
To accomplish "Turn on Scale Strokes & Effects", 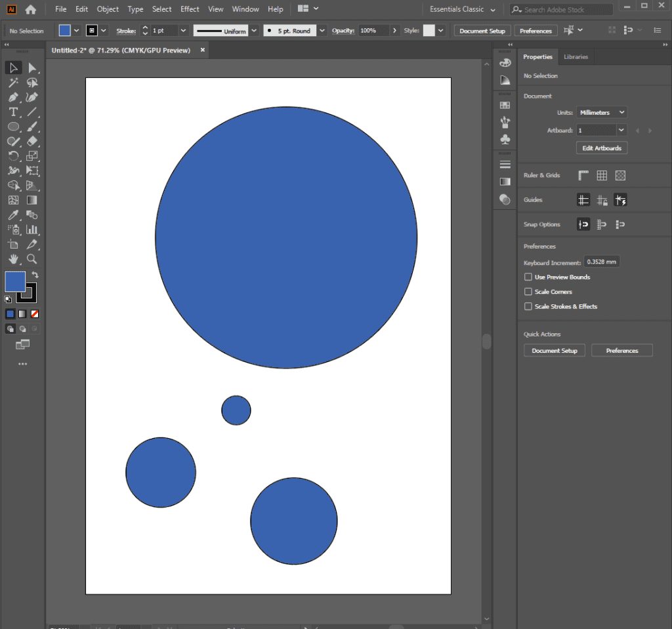I will pyautogui.click(x=528, y=306).
